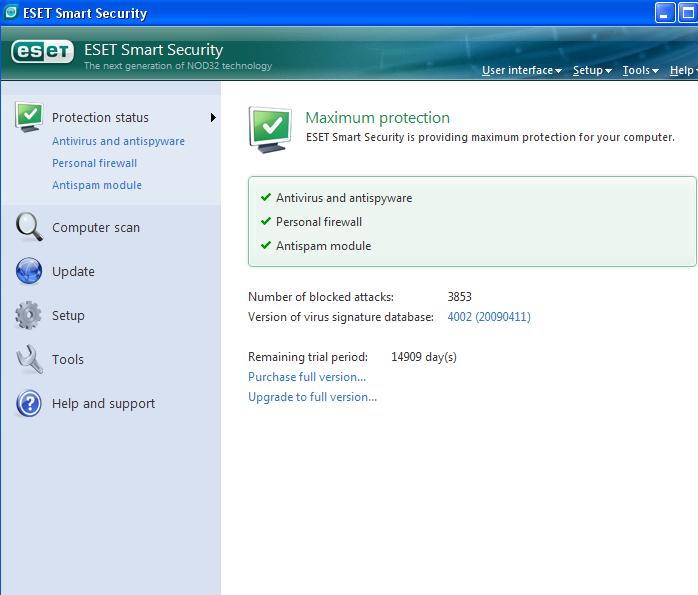Open Personal firewall sidebar link
This screenshot has width=698, height=595.
[x=94, y=163]
